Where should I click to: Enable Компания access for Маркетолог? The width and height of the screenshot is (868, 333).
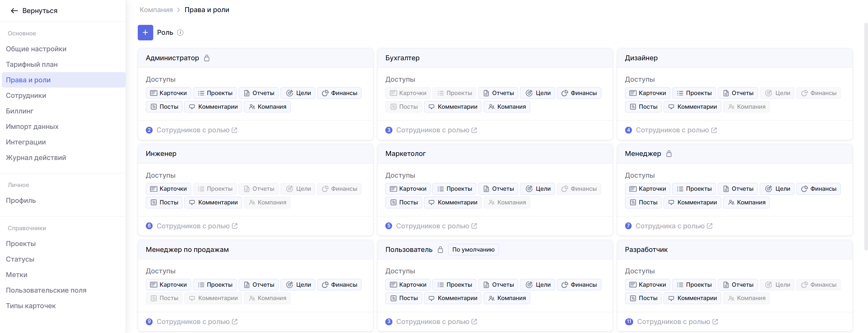(x=507, y=203)
